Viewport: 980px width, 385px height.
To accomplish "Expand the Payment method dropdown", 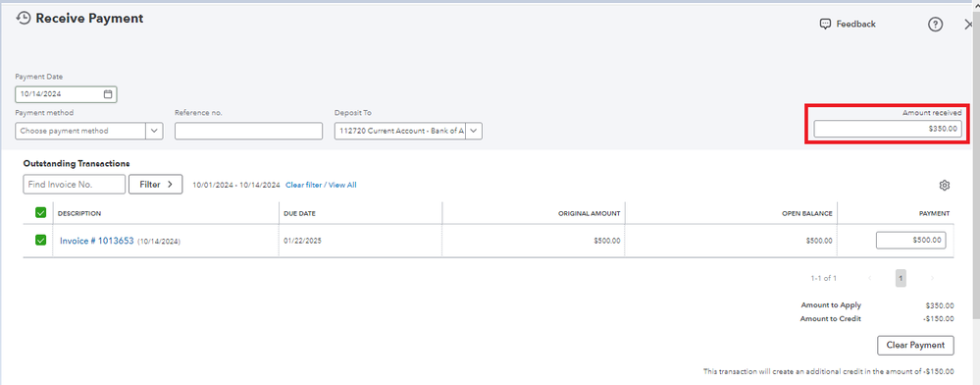I will pyautogui.click(x=154, y=131).
